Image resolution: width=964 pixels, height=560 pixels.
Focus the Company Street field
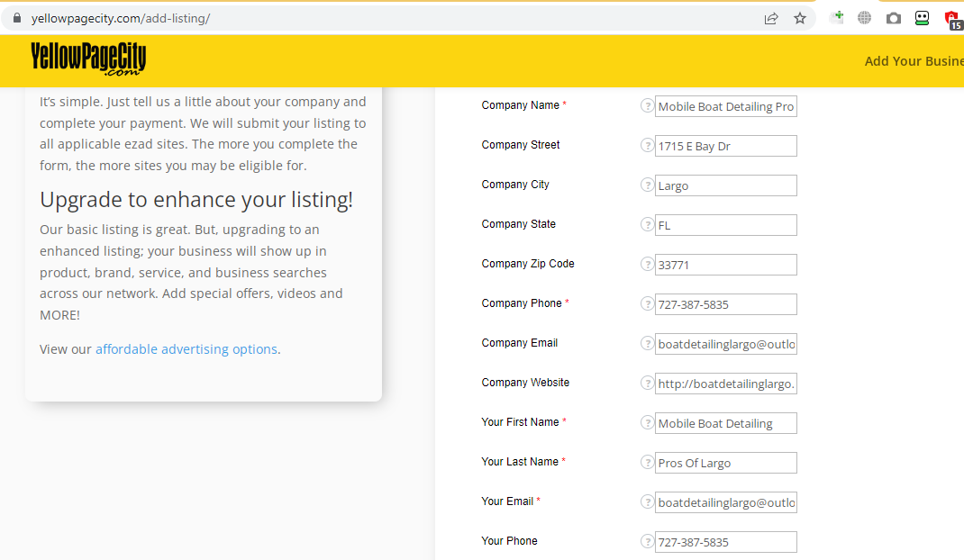pyautogui.click(x=725, y=146)
